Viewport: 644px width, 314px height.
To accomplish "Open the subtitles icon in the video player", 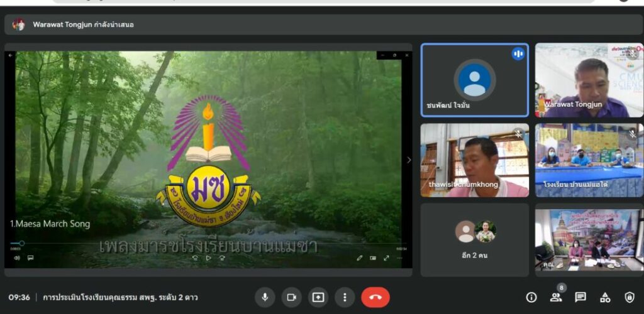I will click(30, 257).
